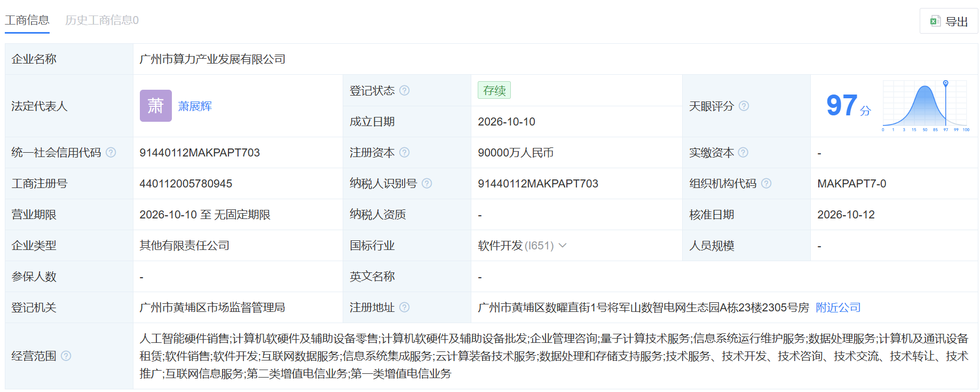Screen dimensions: 980x392
Task: Click help icon beside 注册资本
Action: click(x=405, y=152)
